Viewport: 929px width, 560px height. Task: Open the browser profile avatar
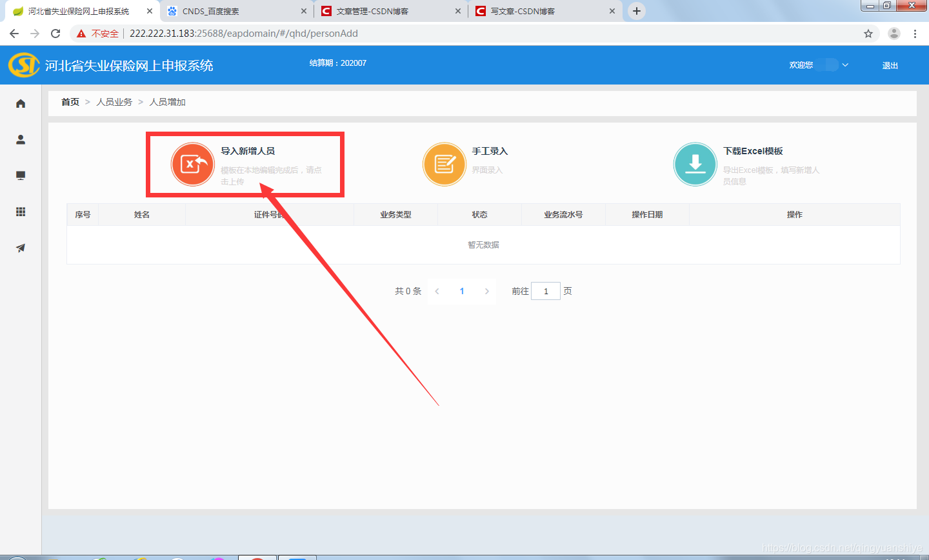894,34
